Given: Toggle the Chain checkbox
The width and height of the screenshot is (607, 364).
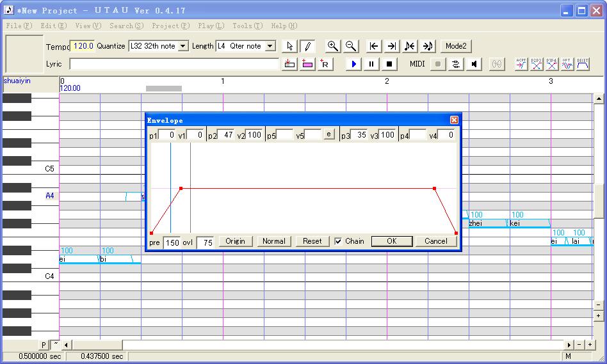Looking at the screenshot, I should pyautogui.click(x=338, y=241).
